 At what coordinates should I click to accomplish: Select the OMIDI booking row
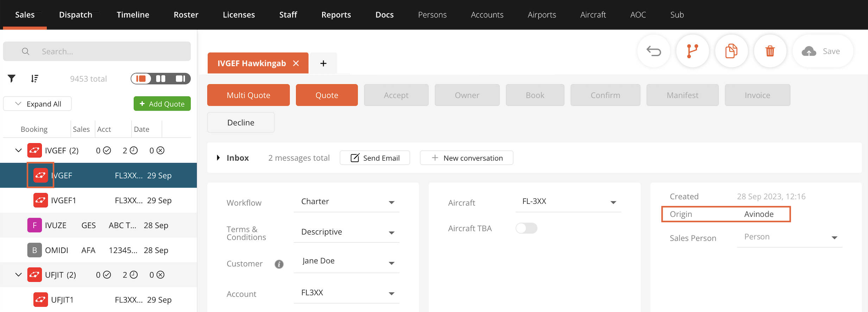99,250
